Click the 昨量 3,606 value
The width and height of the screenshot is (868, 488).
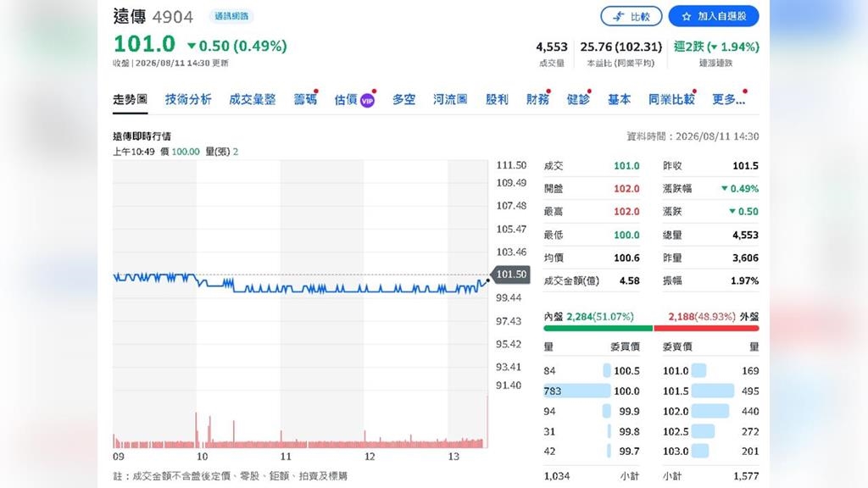(x=745, y=258)
